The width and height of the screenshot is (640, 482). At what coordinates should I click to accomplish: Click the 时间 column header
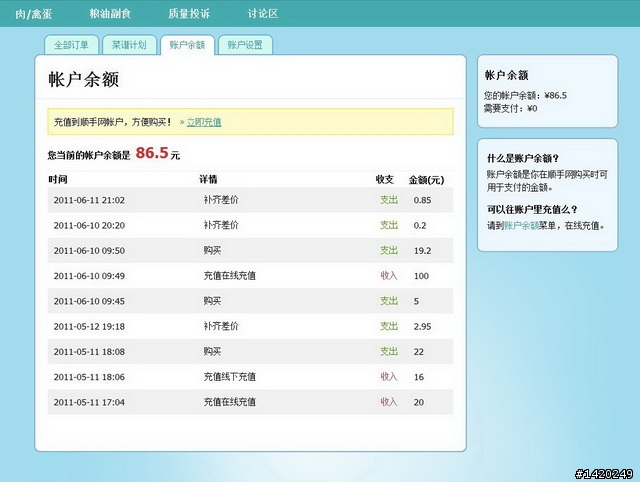click(x=58, y=180)
